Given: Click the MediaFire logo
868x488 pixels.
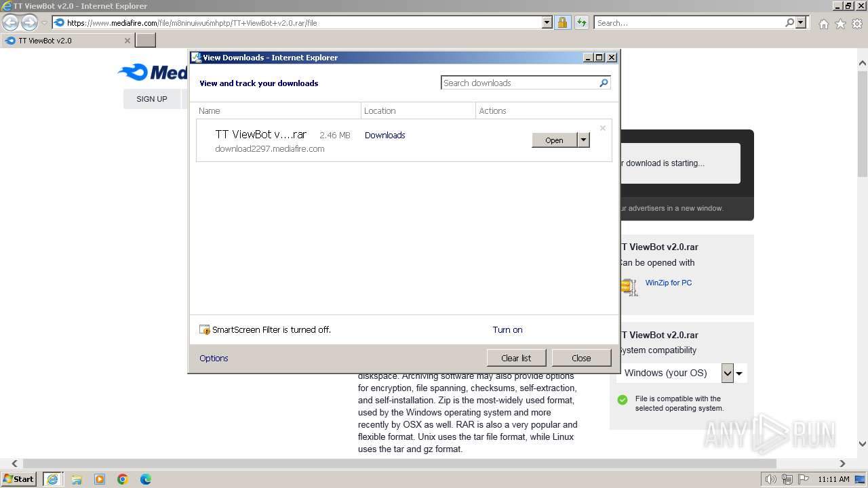Looking at the screenshot, I should (x=153, y=72).
